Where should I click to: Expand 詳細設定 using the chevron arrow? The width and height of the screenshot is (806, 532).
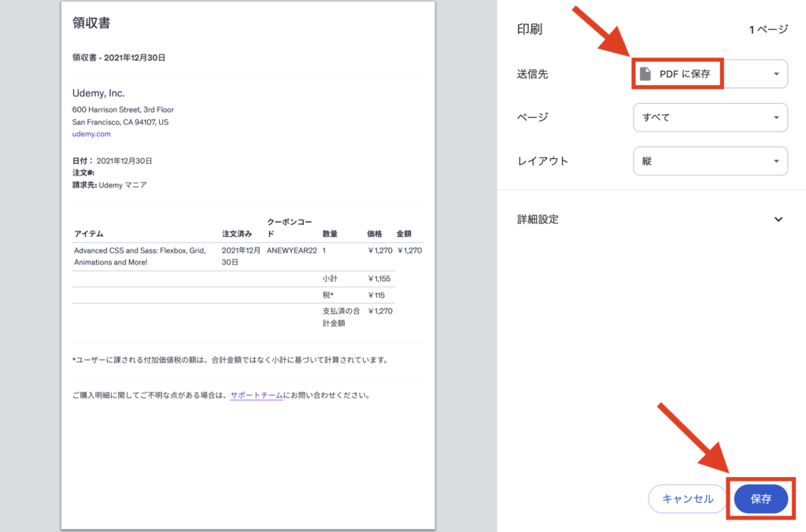778,220
